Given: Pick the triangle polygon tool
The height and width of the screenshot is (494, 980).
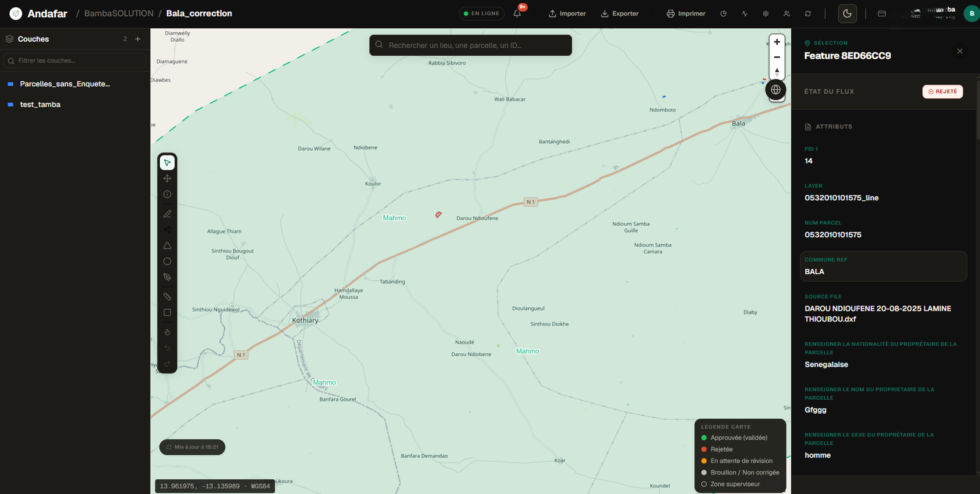Looking at the screenshot, I should click(x=167, y=245).
